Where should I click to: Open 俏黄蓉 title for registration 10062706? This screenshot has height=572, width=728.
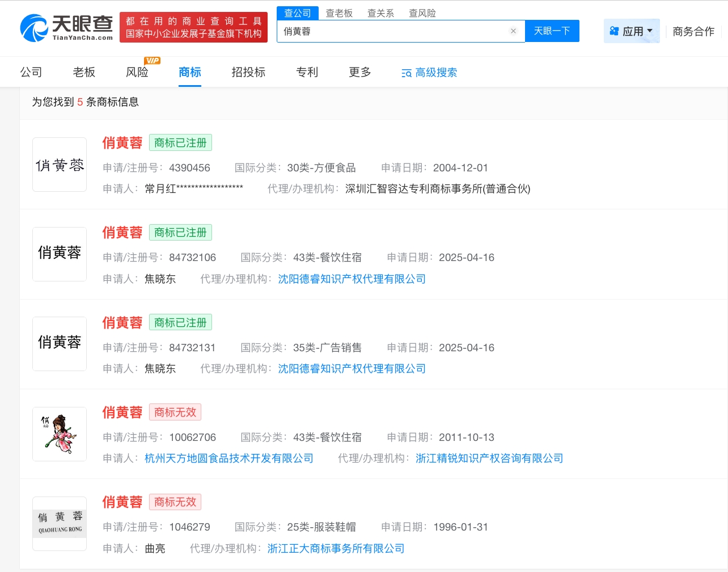tap(122, 412)
